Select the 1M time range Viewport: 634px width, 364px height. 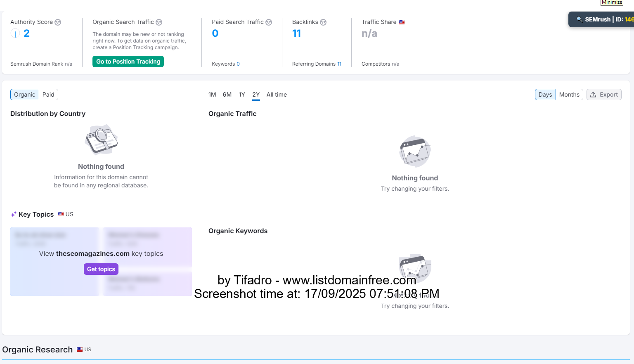(212, 95)
